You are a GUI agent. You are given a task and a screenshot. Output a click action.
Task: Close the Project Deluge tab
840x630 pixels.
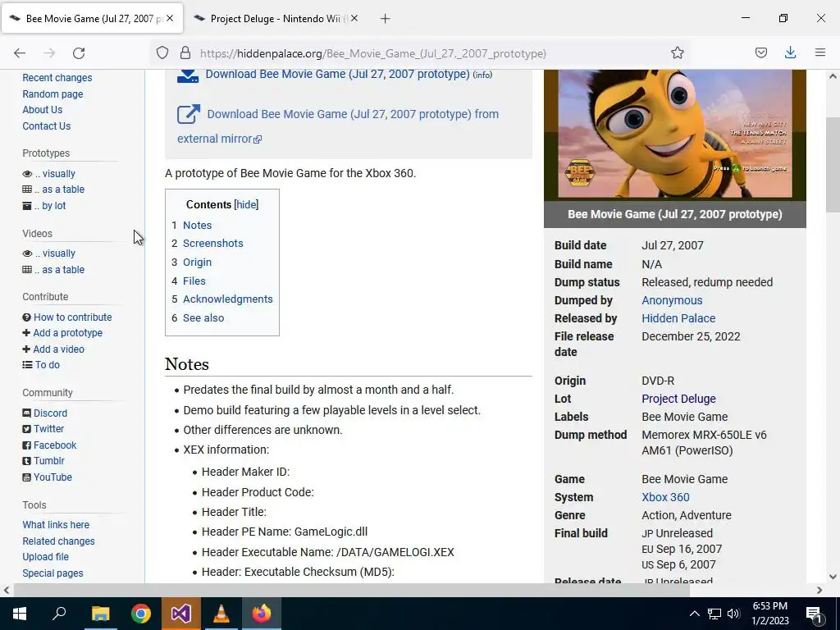(354, 18)
